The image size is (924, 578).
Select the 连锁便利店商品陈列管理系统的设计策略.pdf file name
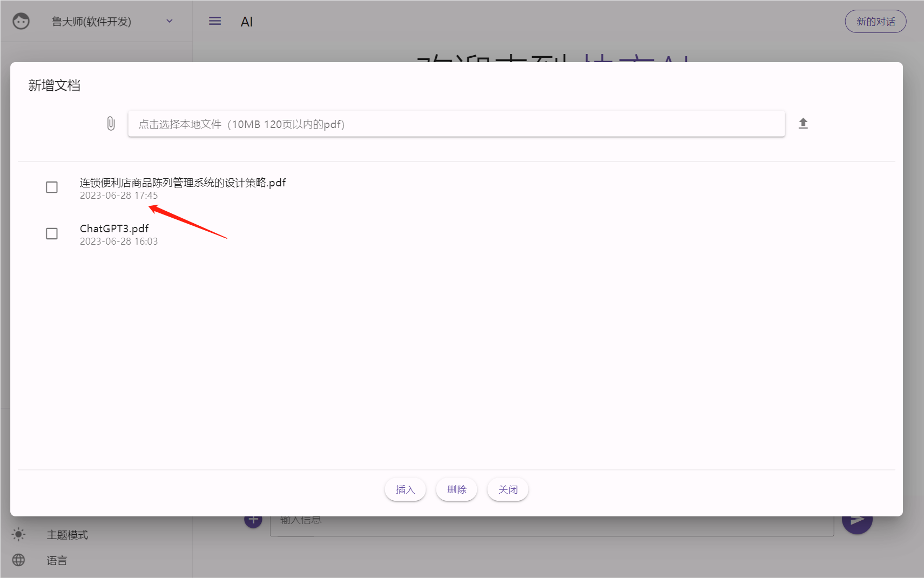coord(183,183)
